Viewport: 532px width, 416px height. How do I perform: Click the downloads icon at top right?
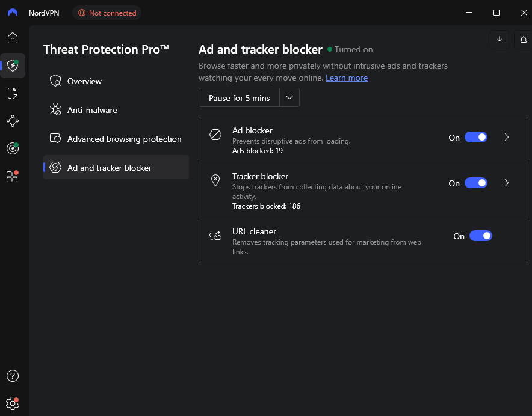[500, 40]
